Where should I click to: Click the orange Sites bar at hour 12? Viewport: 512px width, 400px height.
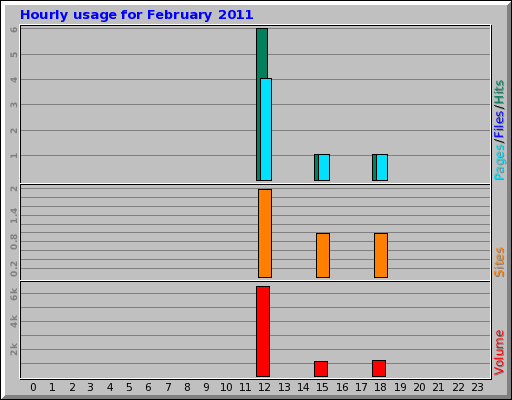[x=265, y=233]
